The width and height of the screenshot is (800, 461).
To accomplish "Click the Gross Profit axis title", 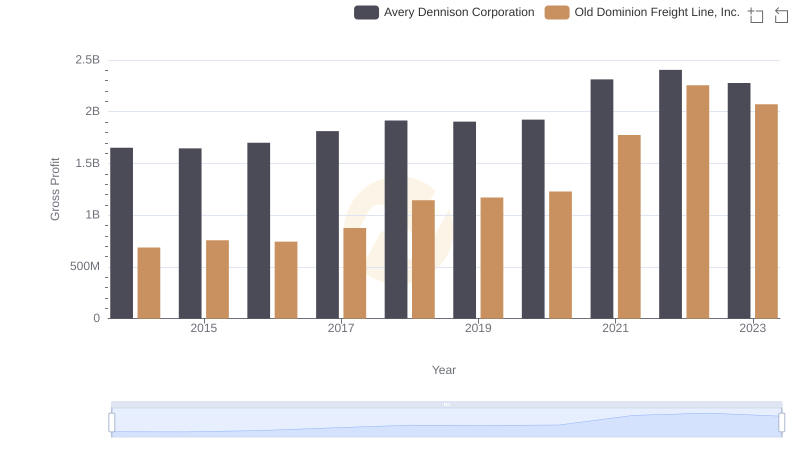I will click(x=55, y=189).
